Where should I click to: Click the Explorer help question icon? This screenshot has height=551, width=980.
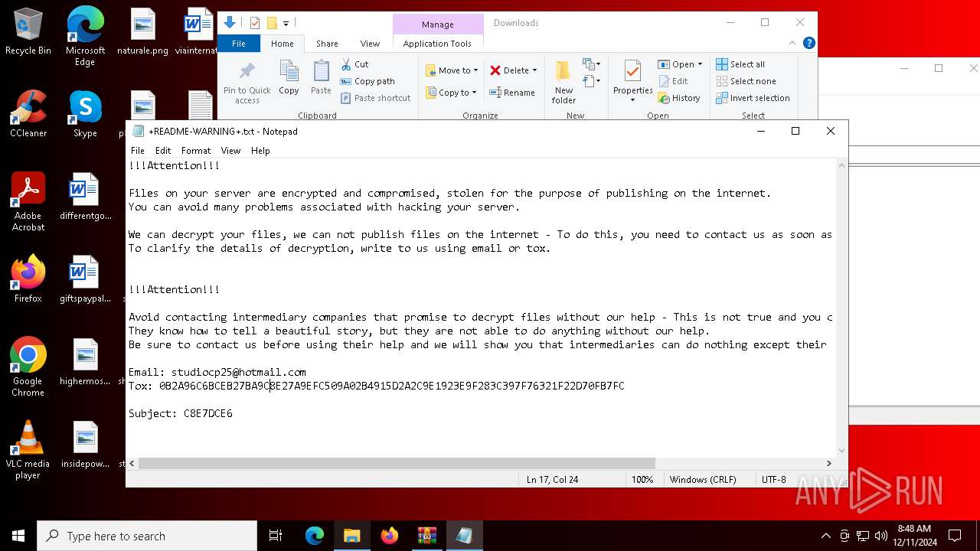click(x=808, y=43)
